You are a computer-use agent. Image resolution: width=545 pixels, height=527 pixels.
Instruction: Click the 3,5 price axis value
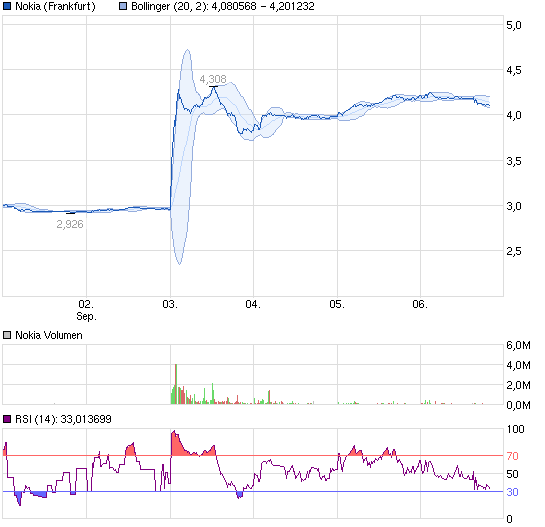[x=514, y=161]
